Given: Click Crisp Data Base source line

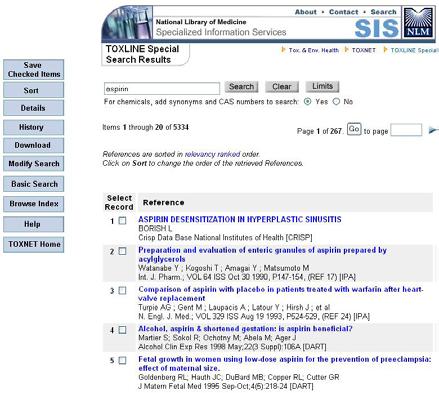Looking at the screenshot, I should pos(225,238).
